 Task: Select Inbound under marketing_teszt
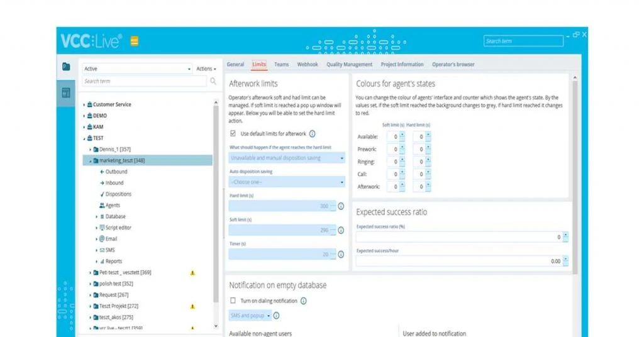point(114,183)
